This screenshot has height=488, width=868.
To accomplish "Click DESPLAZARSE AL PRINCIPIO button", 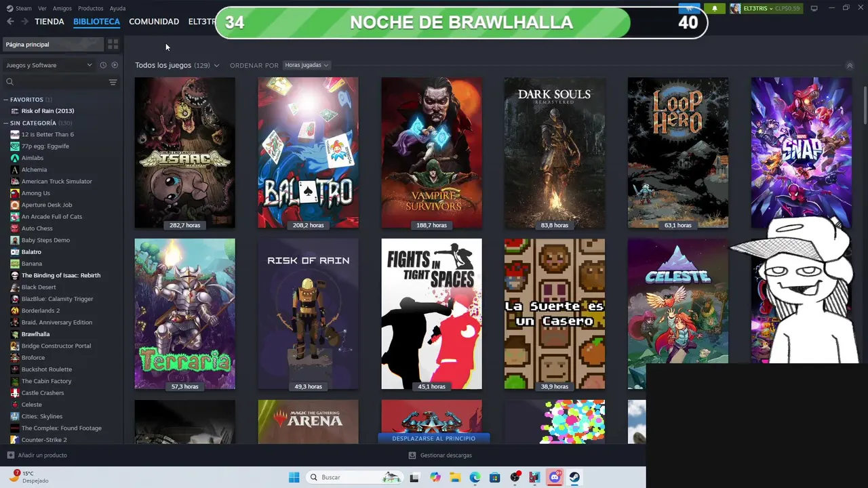I will point(433,439).
